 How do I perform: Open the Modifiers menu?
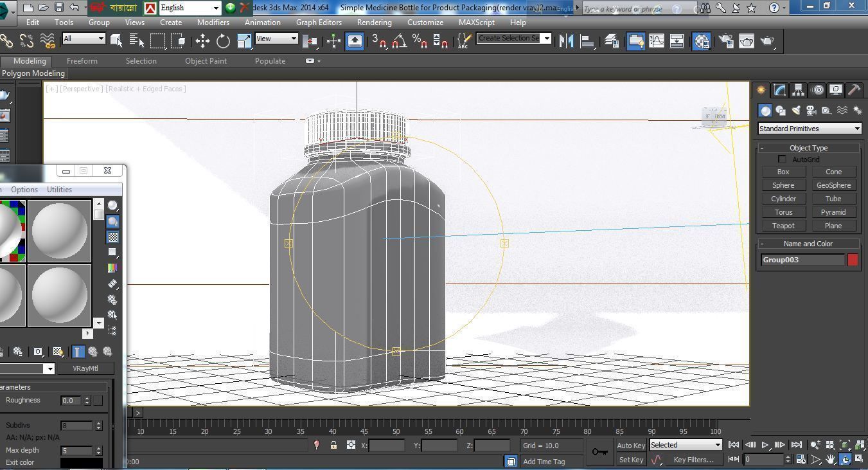(x=213, y=22)
